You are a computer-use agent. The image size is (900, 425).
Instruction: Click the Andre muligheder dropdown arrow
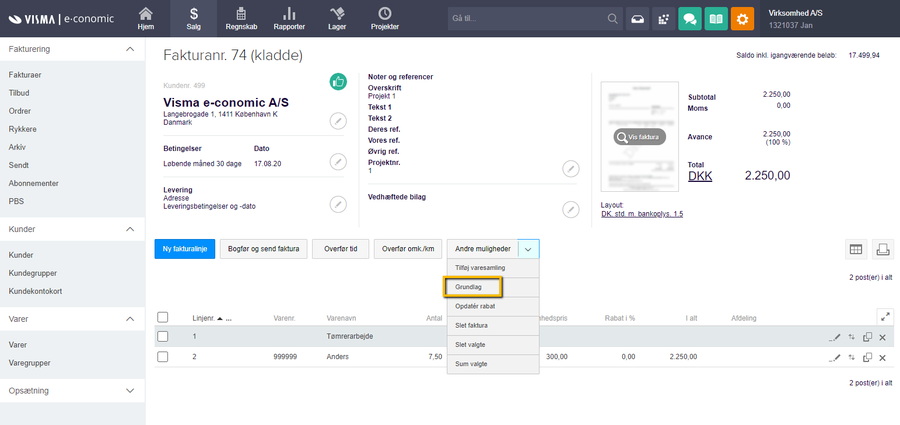click(x=529, y=249)
